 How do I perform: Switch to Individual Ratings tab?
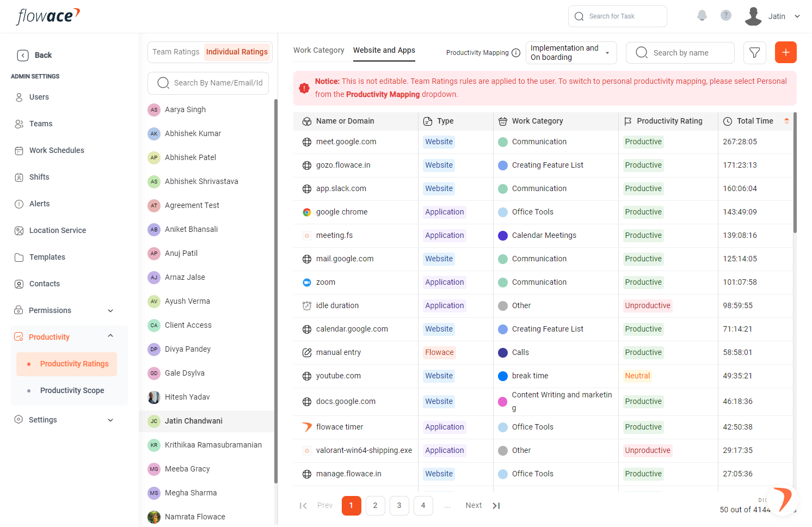pos(237,52)
